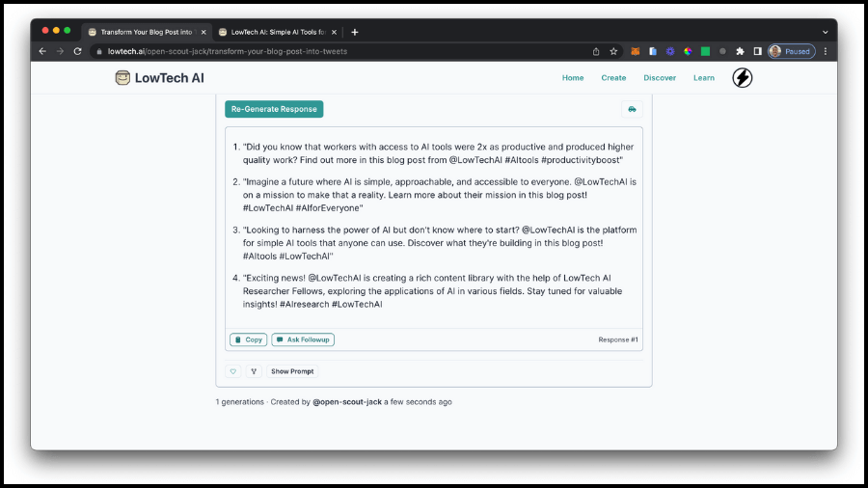Viewport: 868px width, 488px height.
Task: Open the MetaMask fox extension
Action: point(635,51)
